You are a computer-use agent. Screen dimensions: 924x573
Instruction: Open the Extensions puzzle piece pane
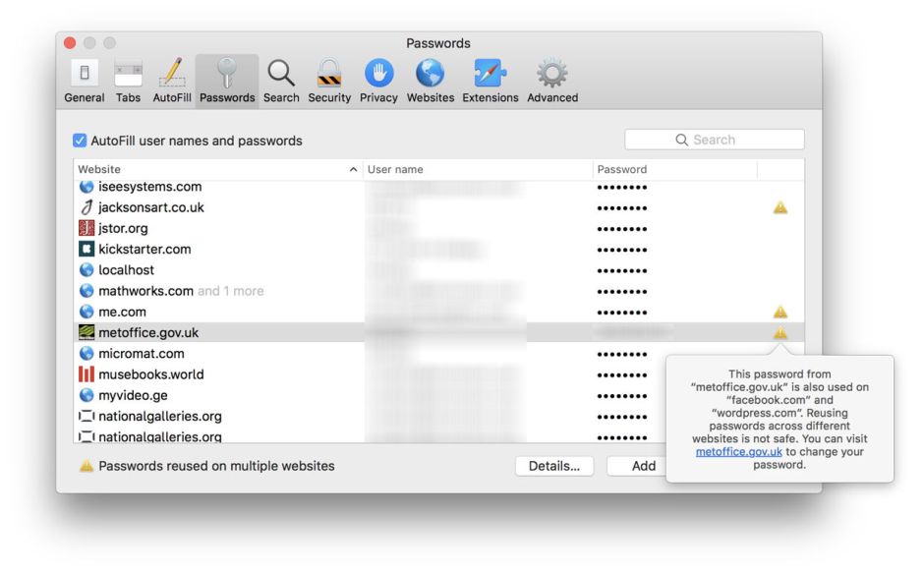[490, 80]
